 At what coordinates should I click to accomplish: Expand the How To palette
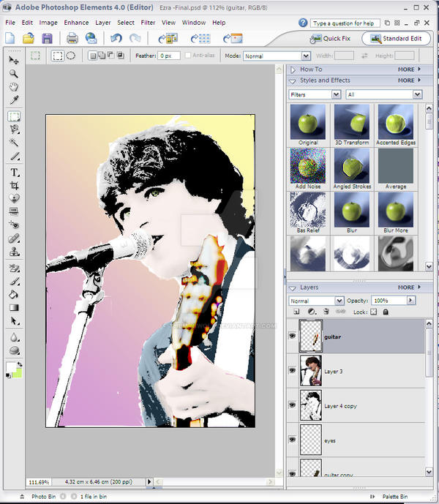[293, 69]
